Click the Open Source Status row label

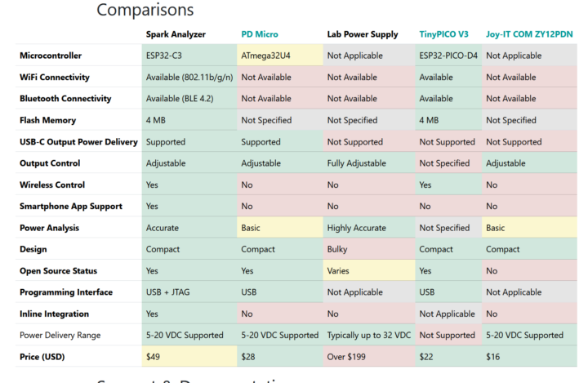pos(58,271)
